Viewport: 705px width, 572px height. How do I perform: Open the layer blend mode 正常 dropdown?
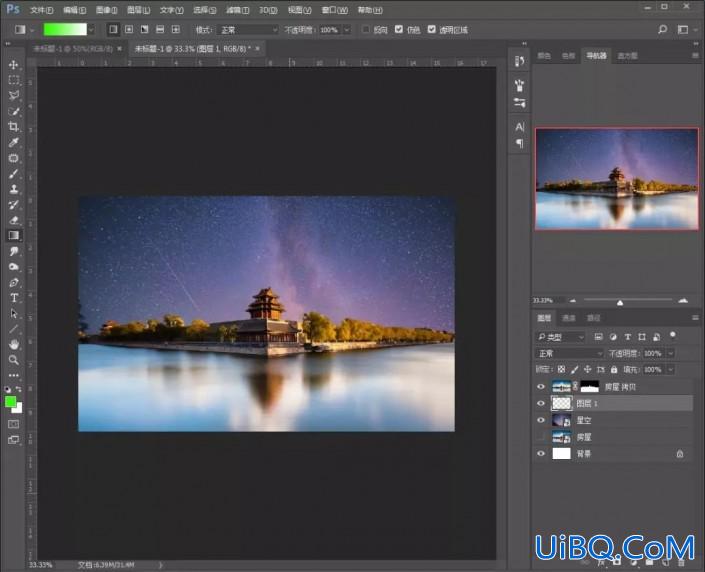(x=570, y=353)
